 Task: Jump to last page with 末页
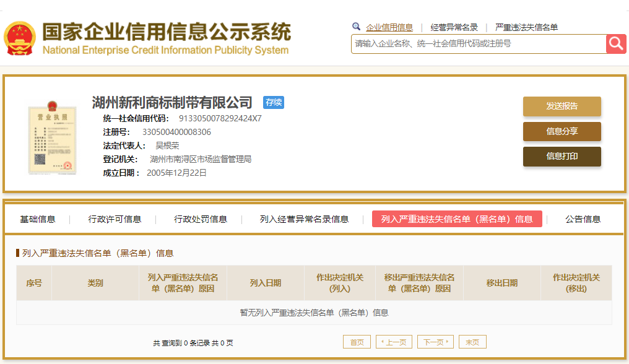[472, 342]
